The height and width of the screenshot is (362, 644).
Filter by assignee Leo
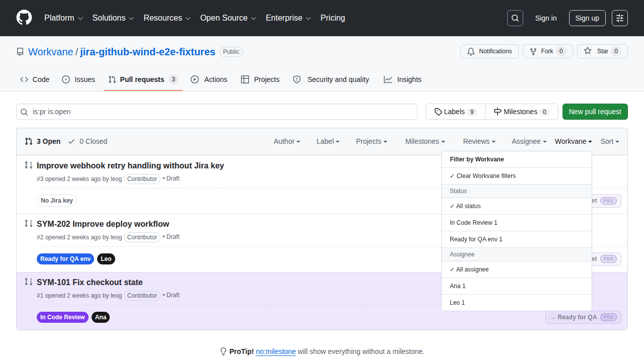[x=517, y=303]
